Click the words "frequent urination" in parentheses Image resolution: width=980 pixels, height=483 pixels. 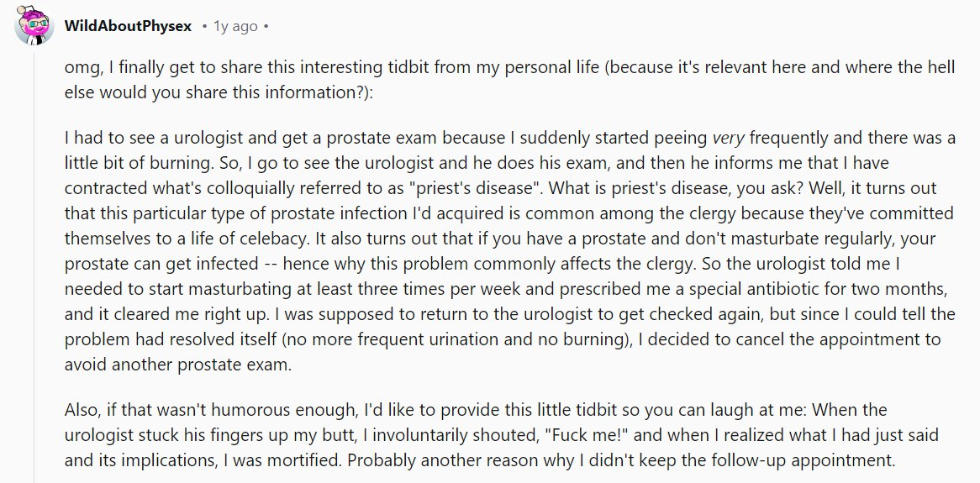tap(435, 340)
